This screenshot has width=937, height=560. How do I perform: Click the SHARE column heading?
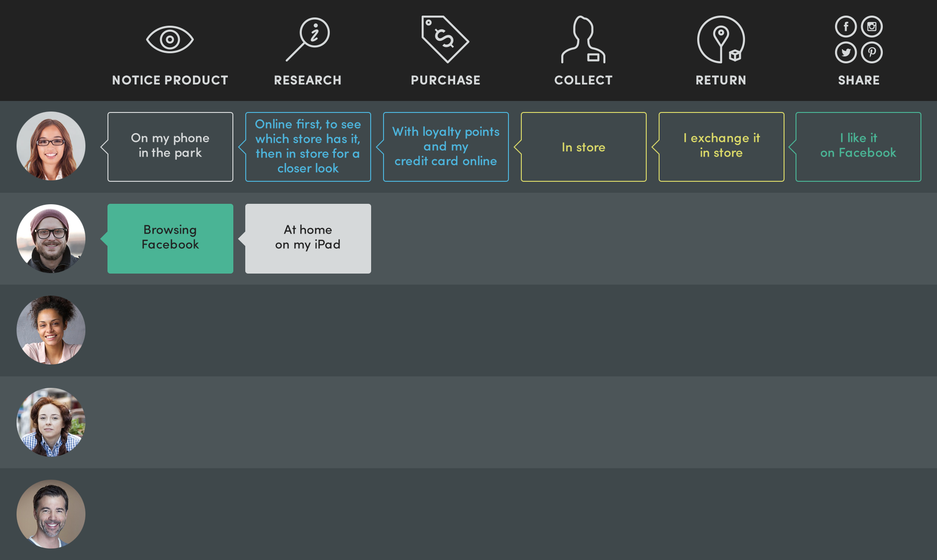(858, 80)
